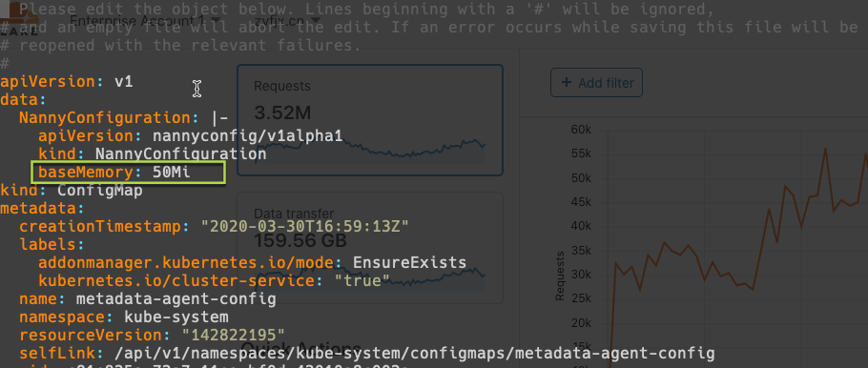This screenshot has height=368, width=868.
Task: Select the Data transfer 159.56 GB card
Action: 370,247
